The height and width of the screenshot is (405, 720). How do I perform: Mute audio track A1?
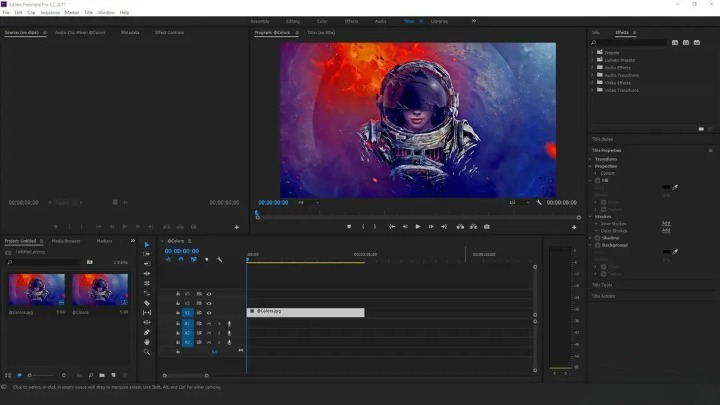pos(209,324)
